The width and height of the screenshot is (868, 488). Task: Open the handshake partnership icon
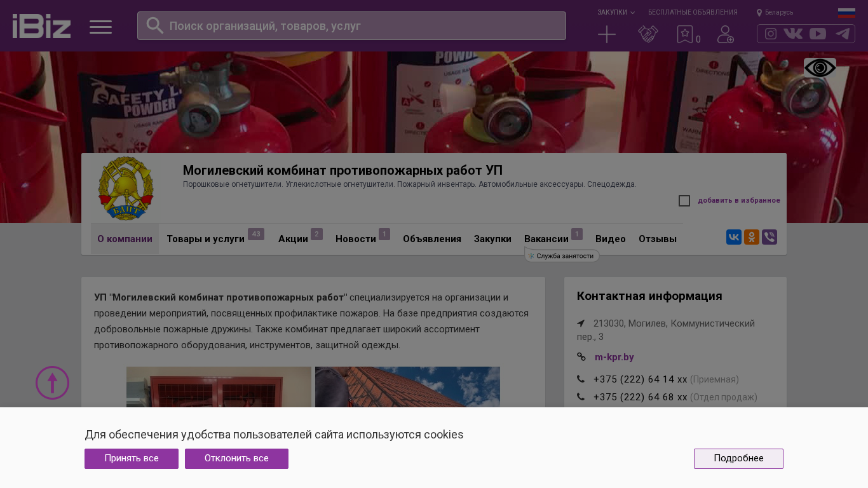[648, 34]
